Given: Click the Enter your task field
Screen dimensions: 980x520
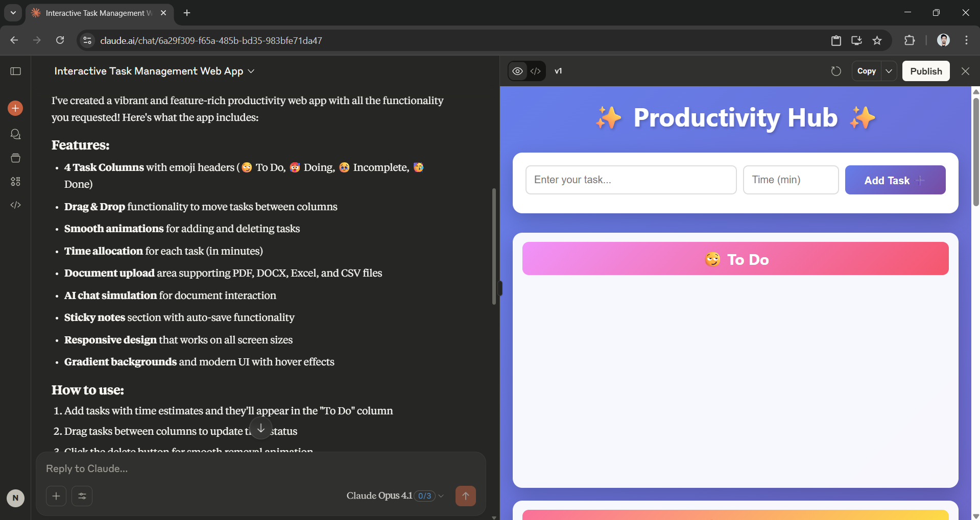Looking at the screenshot, I should 631,180.
